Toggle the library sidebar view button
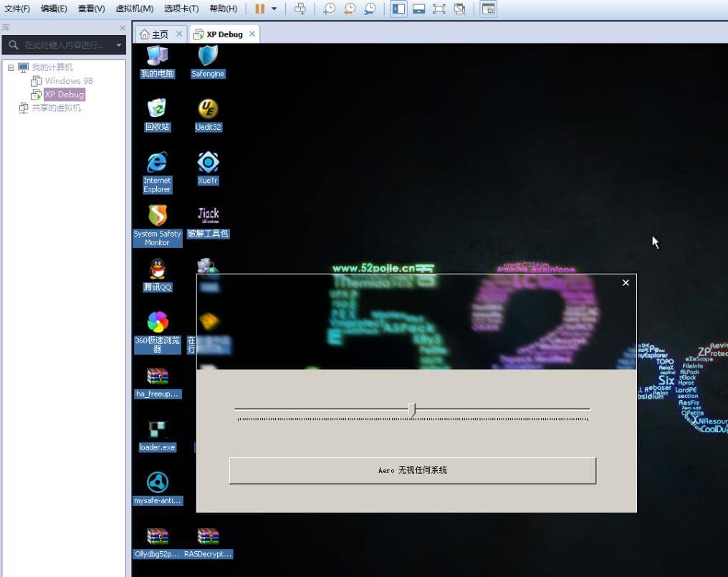The height and width of the screenshot is (577, 728). click(x=399, y=9)
